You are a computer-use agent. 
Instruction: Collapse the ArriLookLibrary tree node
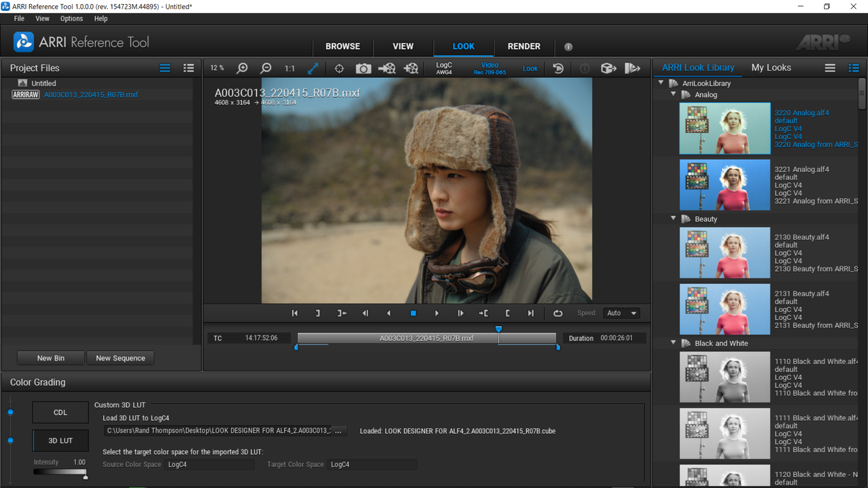(x=661, y=83)
